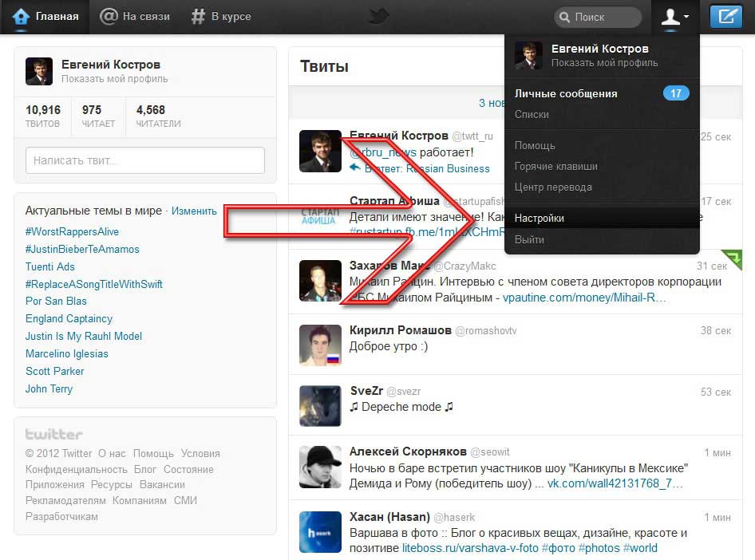Open Центр перевода menu entry

(x=553, y=187)
